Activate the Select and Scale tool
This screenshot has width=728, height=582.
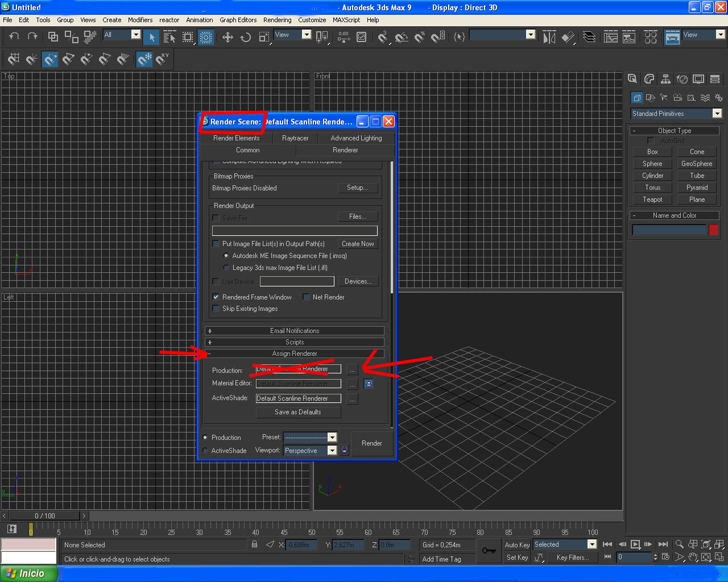click(264, 37)
